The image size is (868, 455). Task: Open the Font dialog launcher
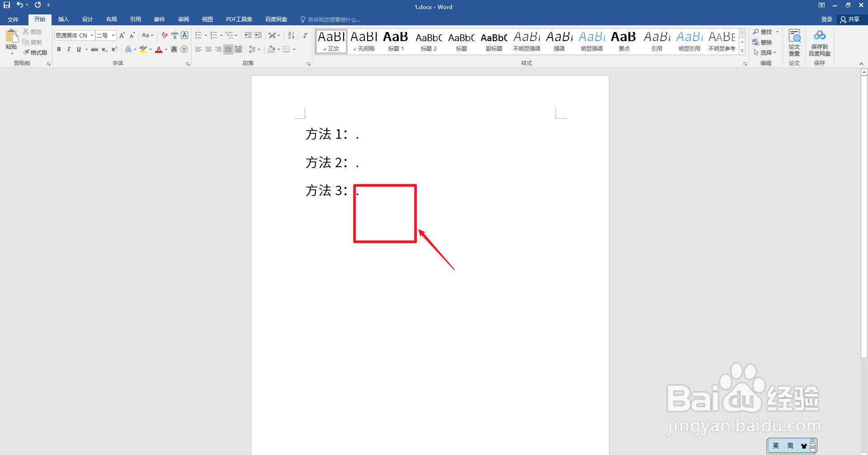coord(188,64)
